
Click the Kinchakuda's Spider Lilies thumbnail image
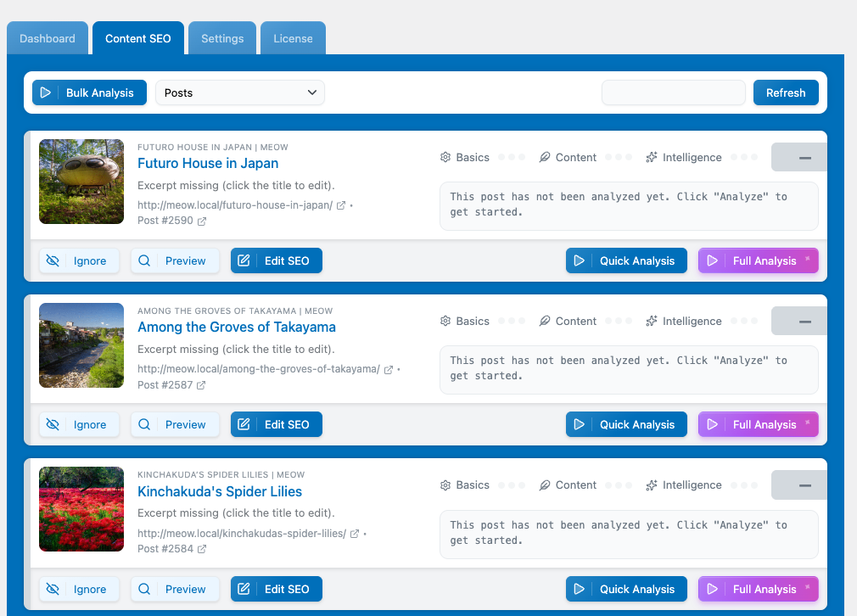[x=81, y=508]
